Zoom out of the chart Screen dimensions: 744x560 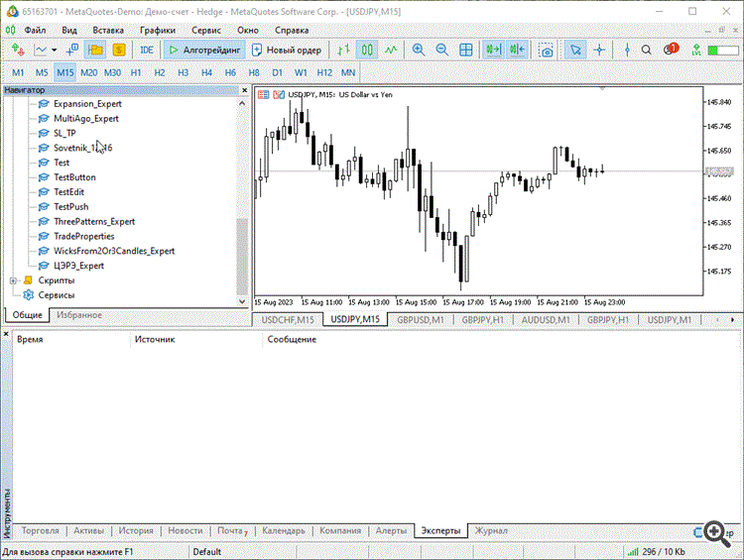(x=442, y=50)
